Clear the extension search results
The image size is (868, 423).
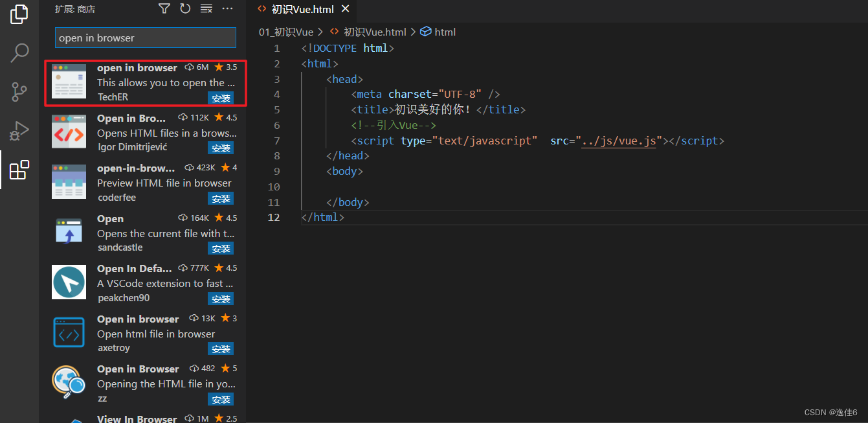tap(206, 8)
